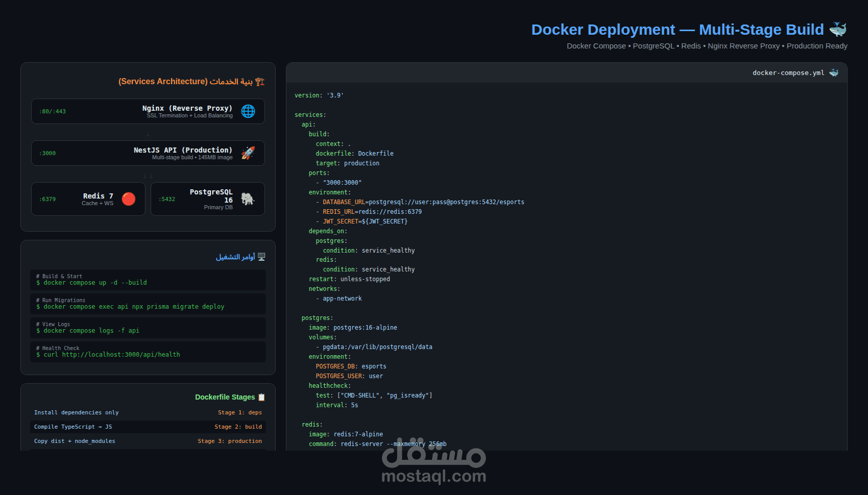Click the "Stage 1: deps" label

[x=240, y=412]
